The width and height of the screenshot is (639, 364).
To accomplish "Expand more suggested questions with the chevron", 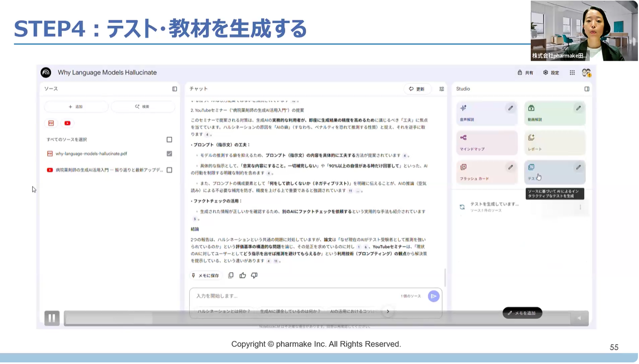I will click(x=388, y=311).
